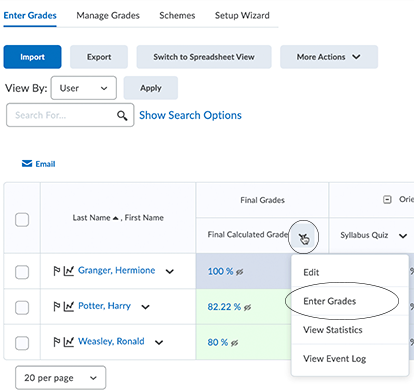Switch to the Enter Grades tab

point(30,16)
